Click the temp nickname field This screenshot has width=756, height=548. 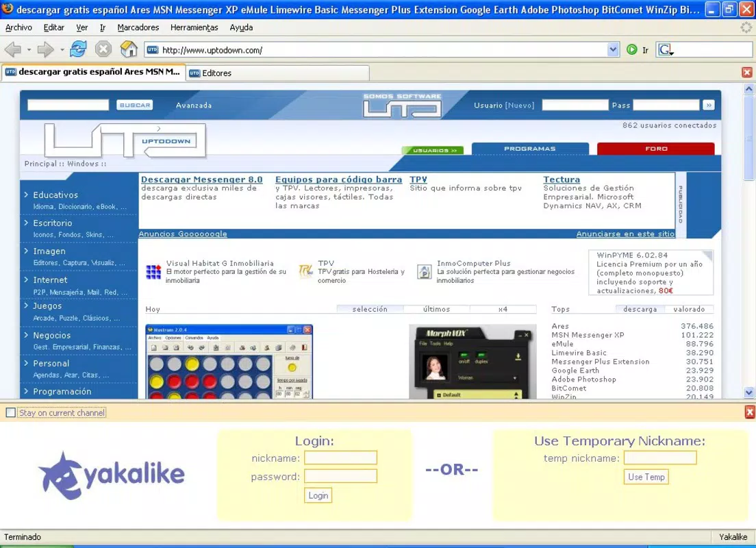tap(660, 458)
